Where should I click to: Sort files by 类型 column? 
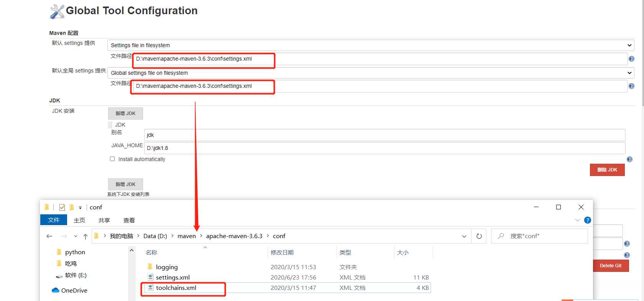point(345,253)
